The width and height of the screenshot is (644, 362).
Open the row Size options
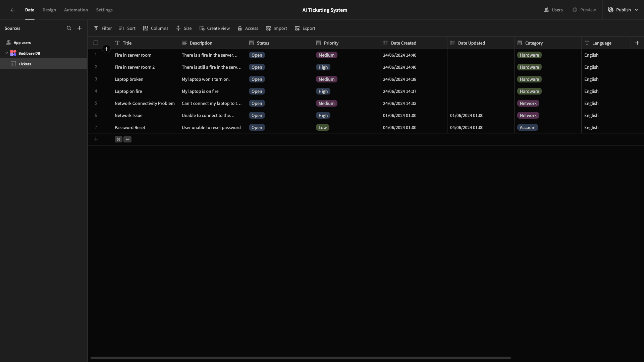[x=184, y=28]
